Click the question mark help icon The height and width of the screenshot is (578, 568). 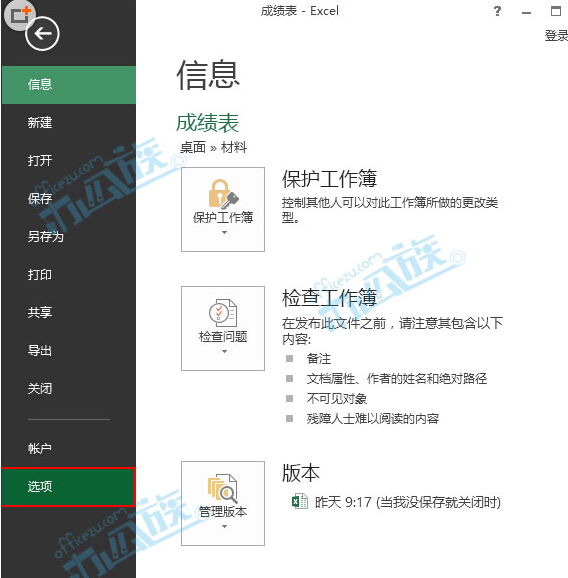click(x=497, y=11)
